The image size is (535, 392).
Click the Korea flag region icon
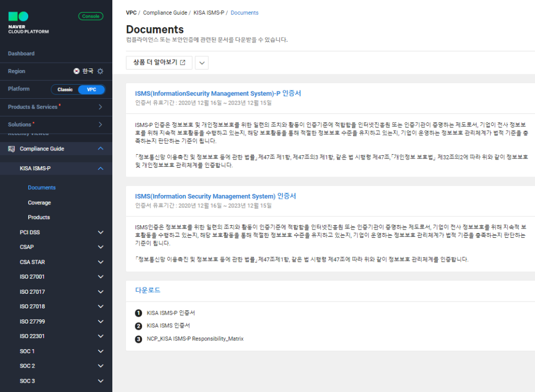tap(76, 71)
